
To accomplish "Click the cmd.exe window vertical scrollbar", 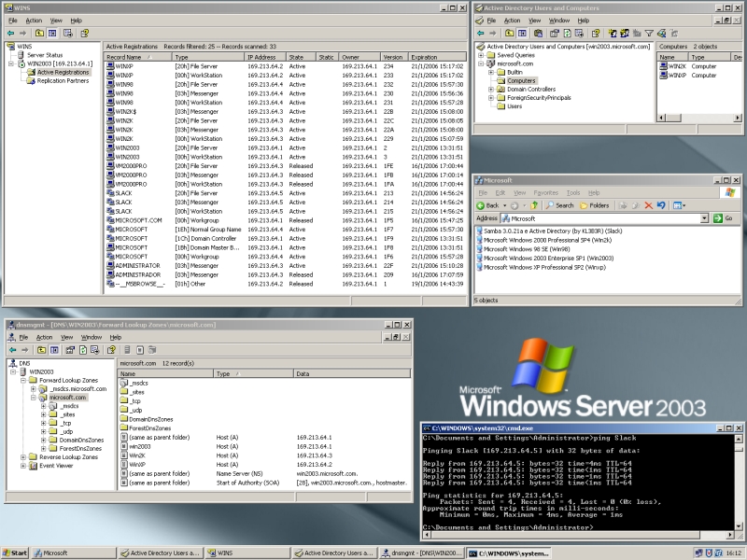I will 739,482.
